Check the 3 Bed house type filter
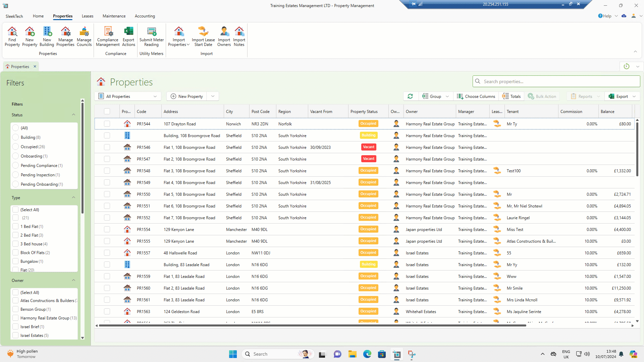 pos(15,244)
